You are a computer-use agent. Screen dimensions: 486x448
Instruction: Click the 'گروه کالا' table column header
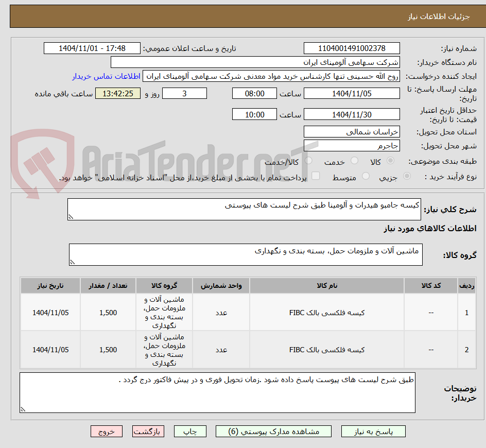[164, 286]
